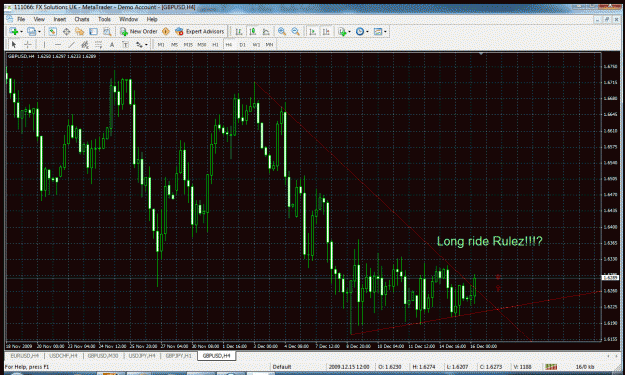This screenshot has width=625, height=375.
Task: Switch to the USDCHF,H4 chart tab
Action: point(63,355)
